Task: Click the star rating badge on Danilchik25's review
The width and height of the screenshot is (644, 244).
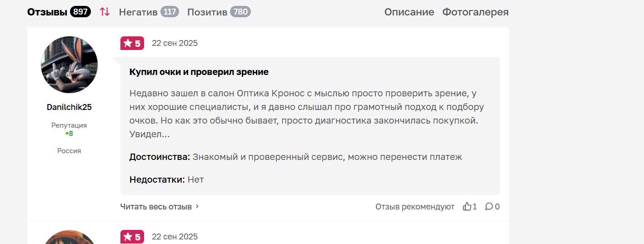Action: (x=132, y=43)
